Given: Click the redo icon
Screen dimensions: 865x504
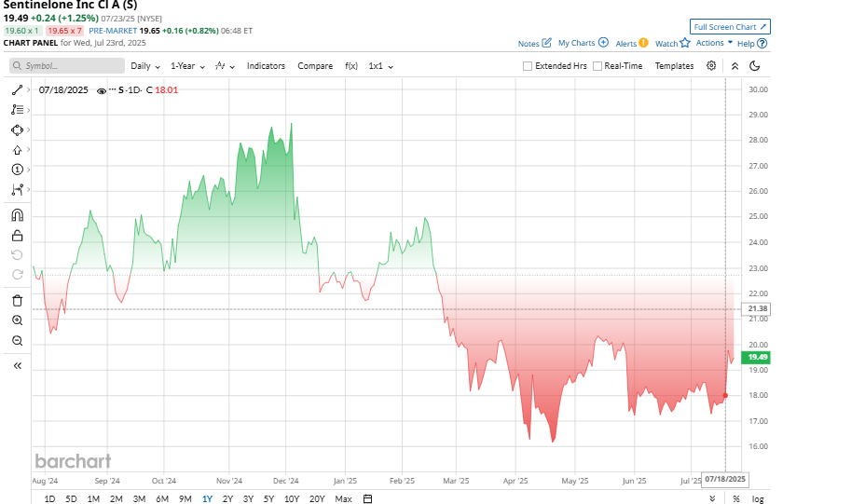Looking at the screenshot, I should (x=17, y=275).
